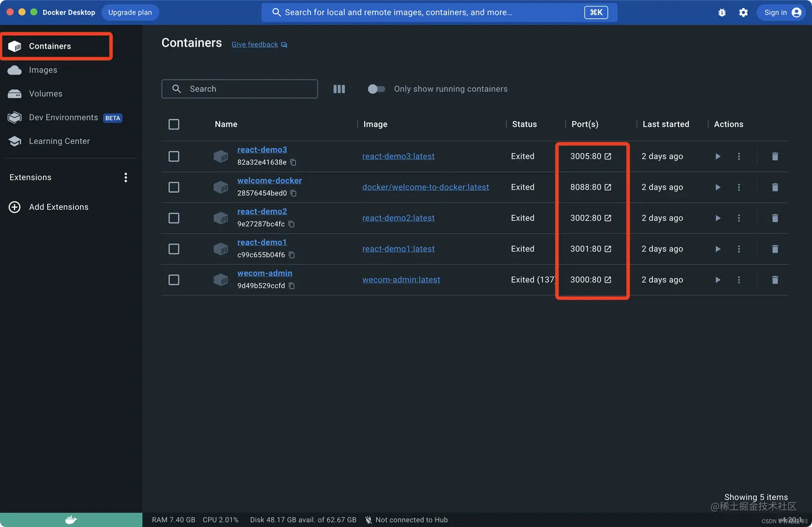Check the react-demo2 row checkbox
The image size is (812, 527).
(174, 218)
